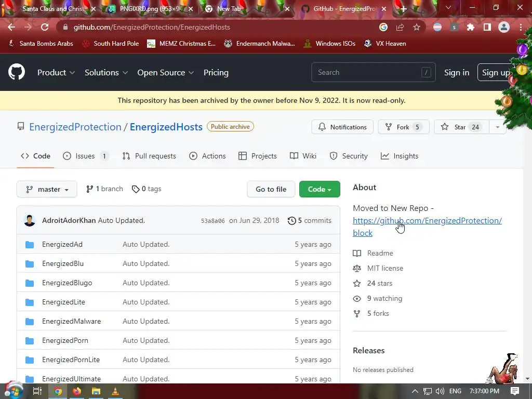This screenshot has height=399, width=532.
Task: Click the Go to file button
Action: tap(271, 189)
